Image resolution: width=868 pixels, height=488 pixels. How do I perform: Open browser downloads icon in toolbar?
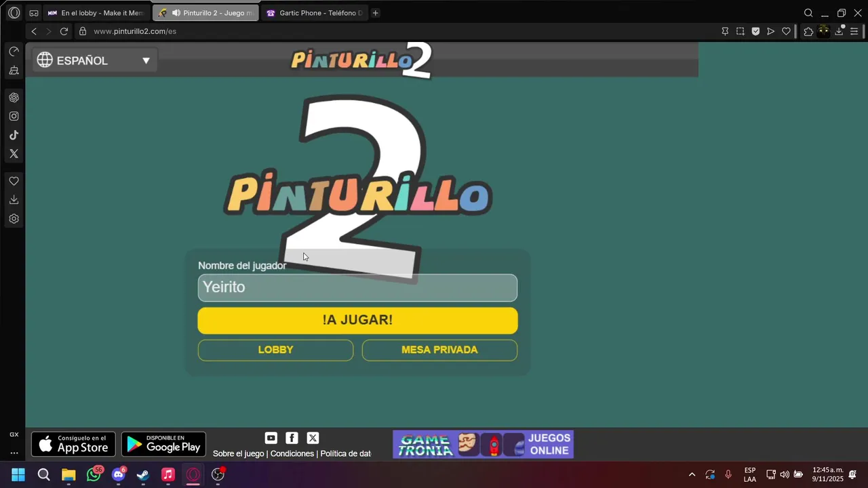click(839, 31)
